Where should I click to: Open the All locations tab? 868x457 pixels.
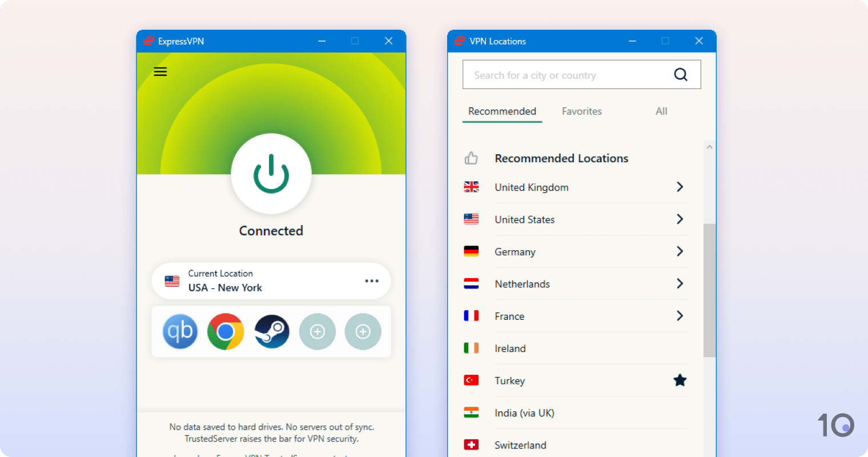point(661,111)
